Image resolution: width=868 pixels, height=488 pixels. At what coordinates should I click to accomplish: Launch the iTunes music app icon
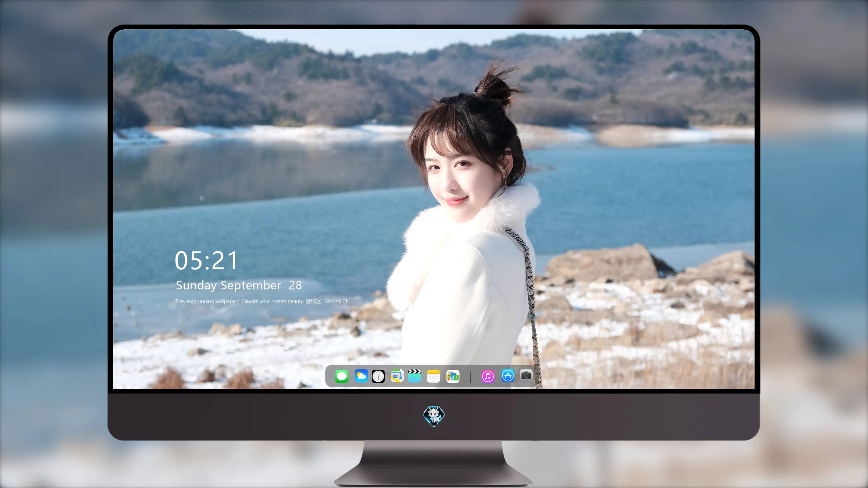488,376
